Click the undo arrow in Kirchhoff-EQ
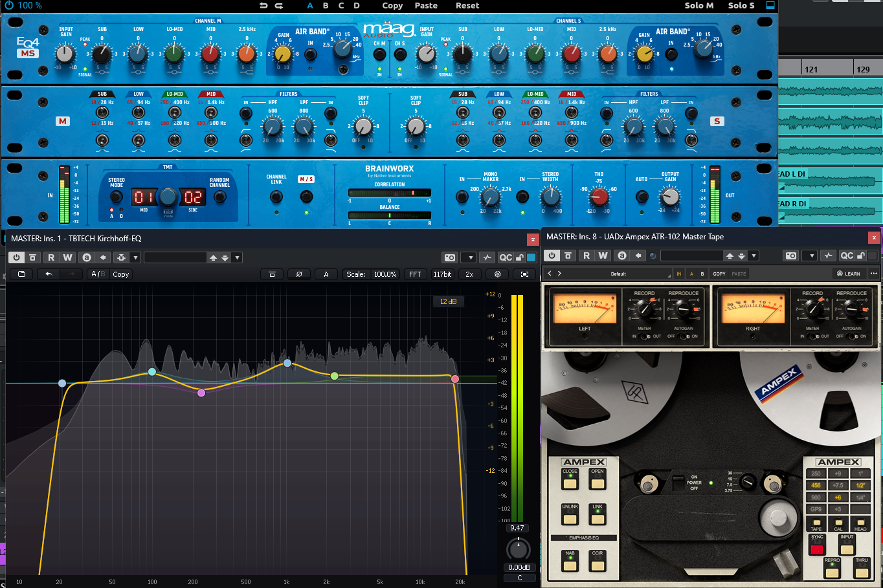The image size is (883, 588). pos(49,274)
